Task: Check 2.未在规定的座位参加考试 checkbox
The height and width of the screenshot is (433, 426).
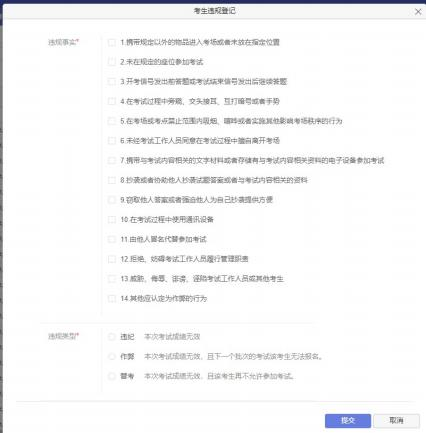Action: point(112,62)
